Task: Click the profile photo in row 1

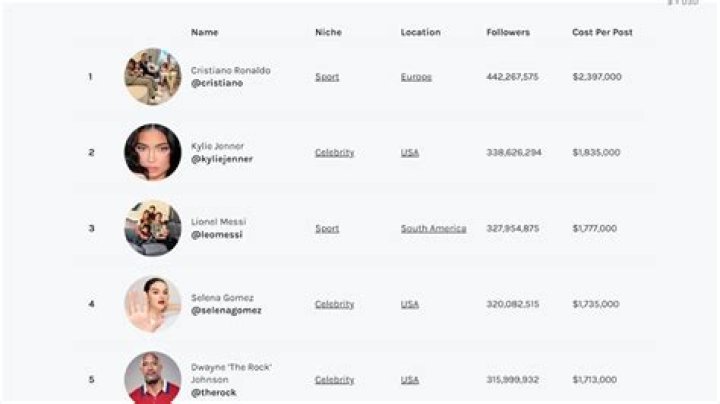Action: coord(152,77)
